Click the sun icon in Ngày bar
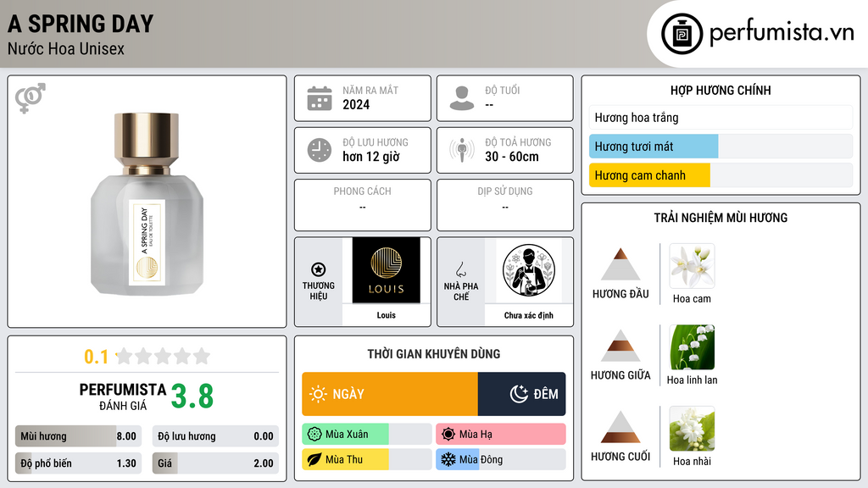Image resolution: width=868 pixels, height=488 pixels. [x=318, y=394]
